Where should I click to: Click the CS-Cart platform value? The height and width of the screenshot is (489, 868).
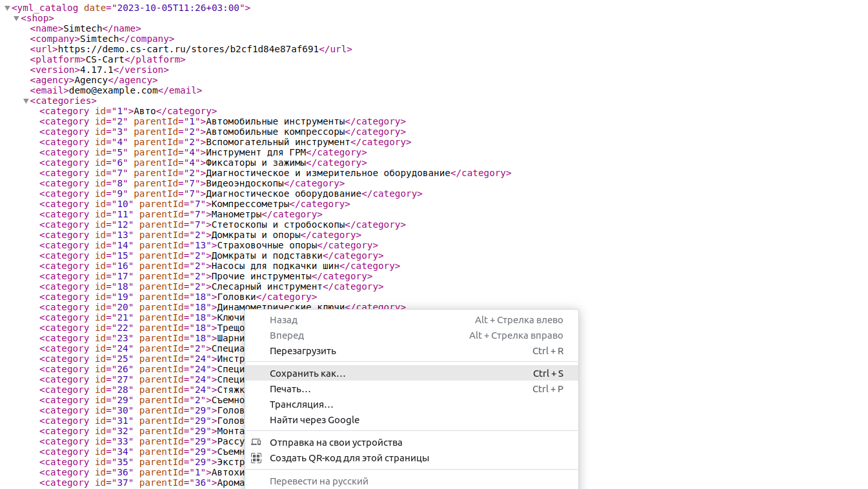tap(105, 59)
